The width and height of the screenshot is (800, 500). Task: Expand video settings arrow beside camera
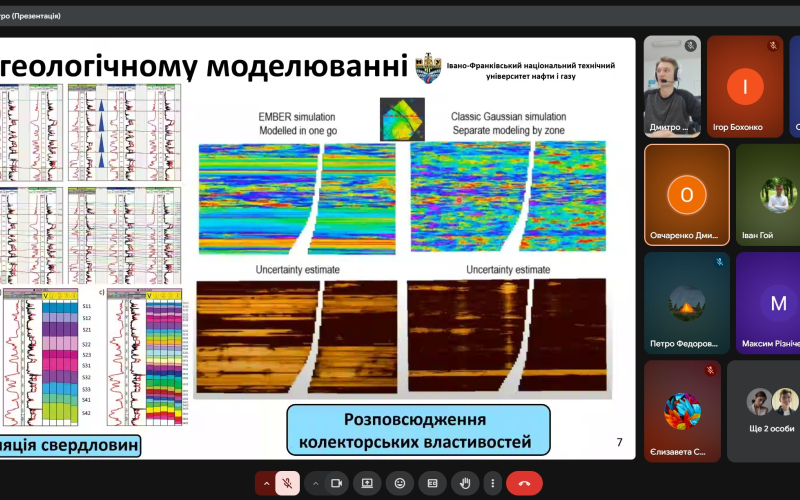coord(315,483)
